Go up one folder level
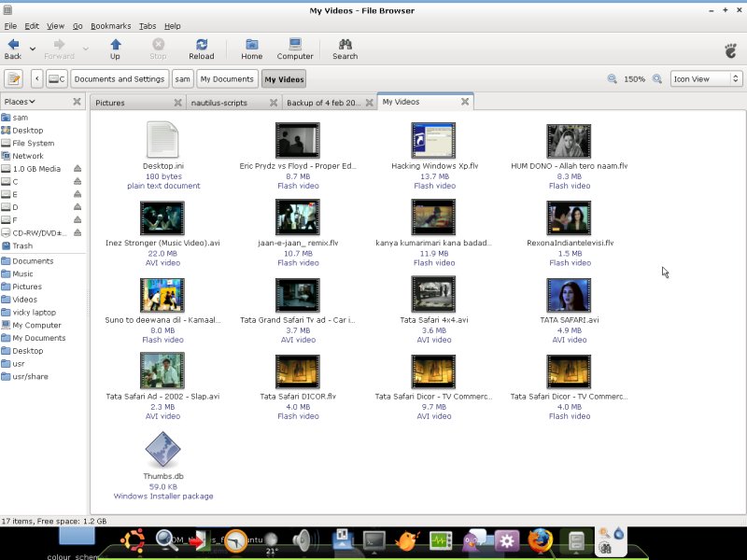This screenshot has height=560, width=747. [x=115, y=49]
